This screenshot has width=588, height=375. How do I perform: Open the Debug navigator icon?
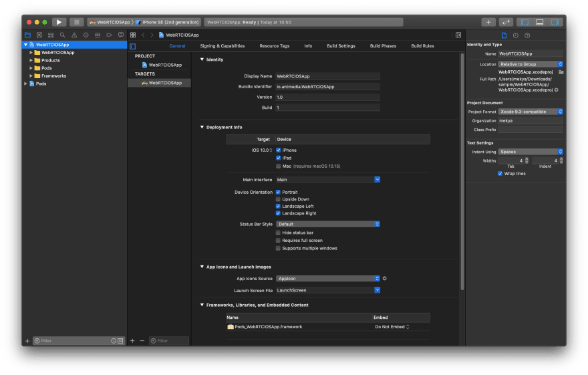[98, 35]
